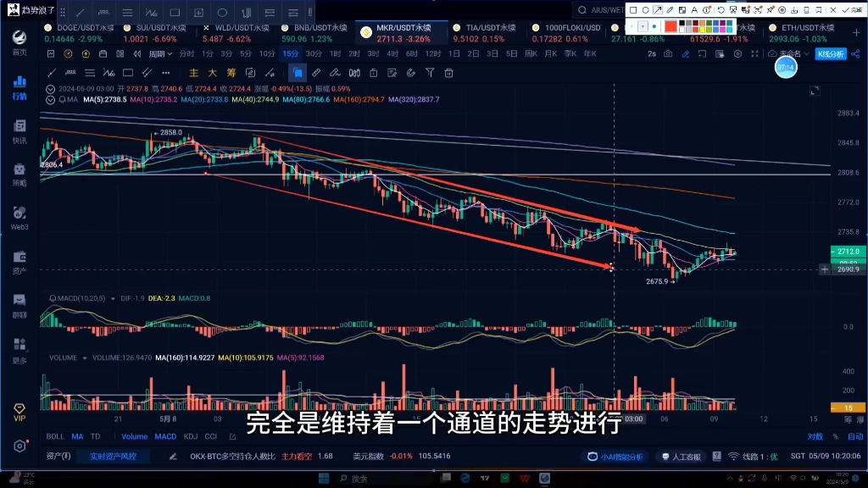This screenshot has height=488, width=868.
Task: Toggle the CCI indicator
Action: point(211,436)
